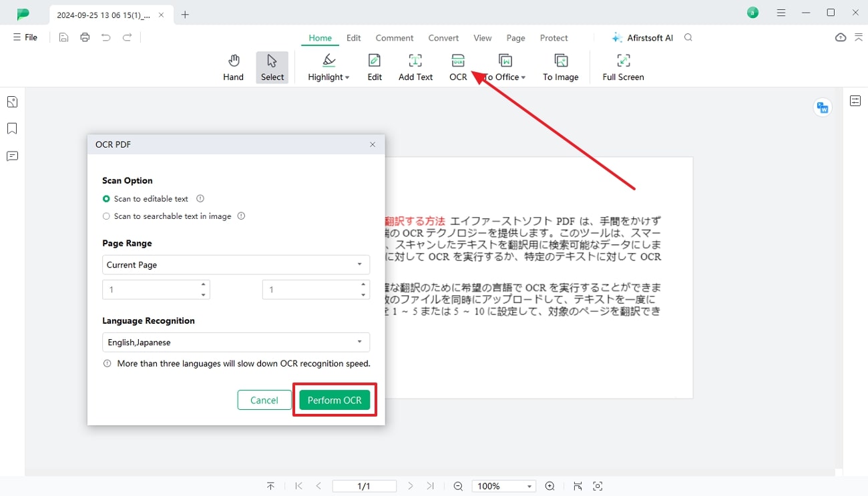Screen dimensions: 868x496
Task: Click the 1/1 page number field
Action: (x=364, y=486)
